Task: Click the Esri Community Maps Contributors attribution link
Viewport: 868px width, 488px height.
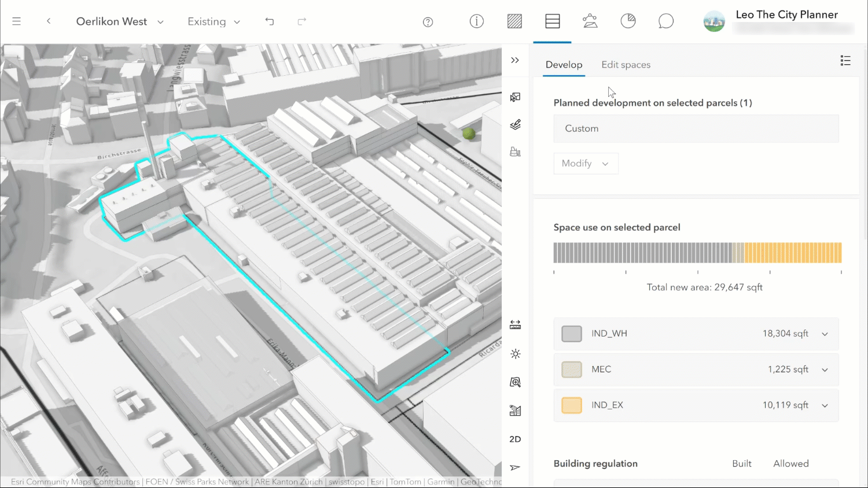Action: [x=74, y=482]
